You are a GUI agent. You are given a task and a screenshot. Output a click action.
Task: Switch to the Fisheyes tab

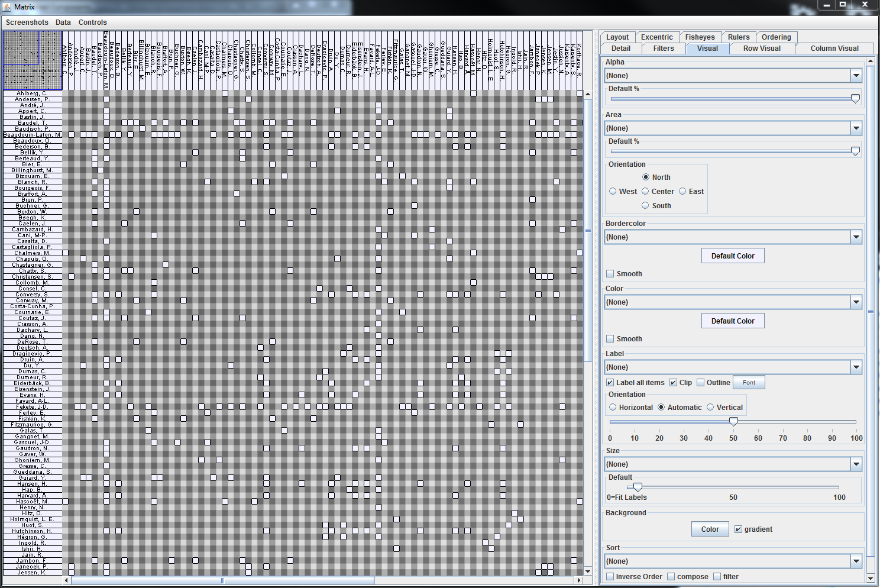[700, 37]
